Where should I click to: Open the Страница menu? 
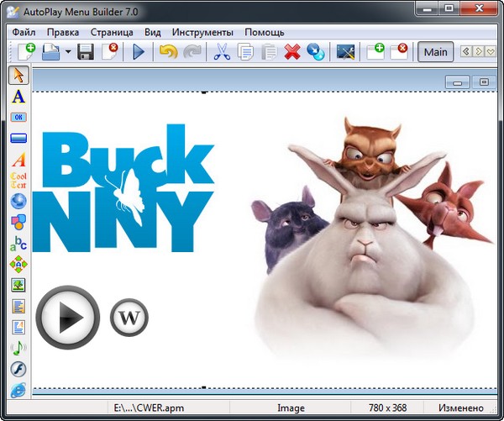tap(113, 32)
